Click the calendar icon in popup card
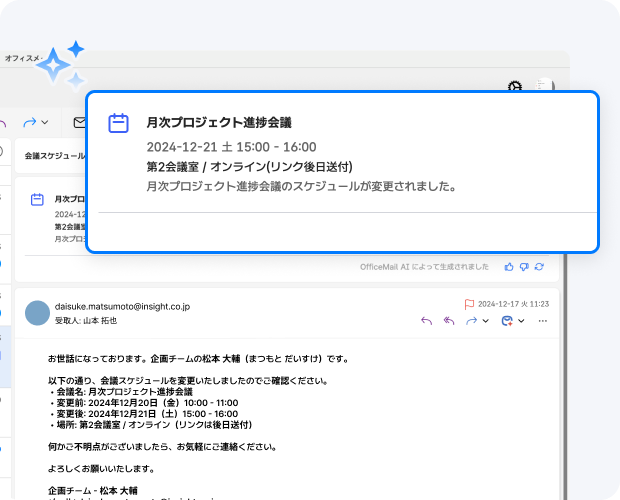Image resolution: width=620 pixels, height=500 pixels. coord(119,124)
